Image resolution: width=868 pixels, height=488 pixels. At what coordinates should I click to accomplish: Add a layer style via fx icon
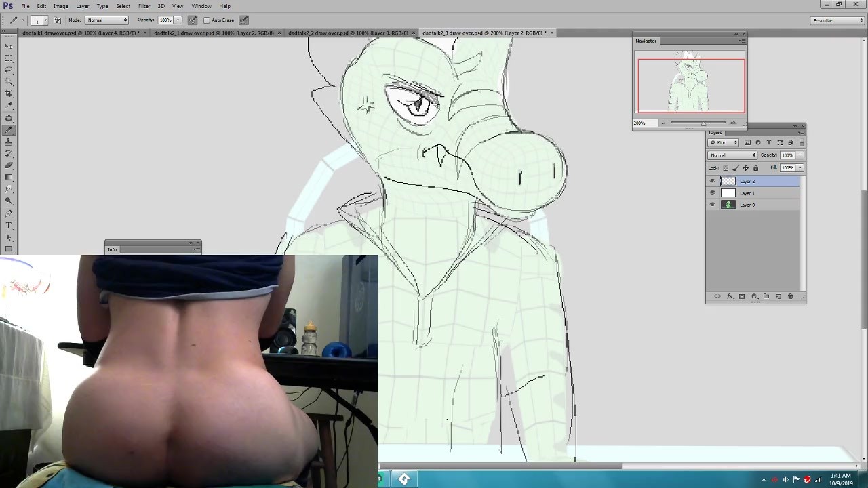point(730,296)
